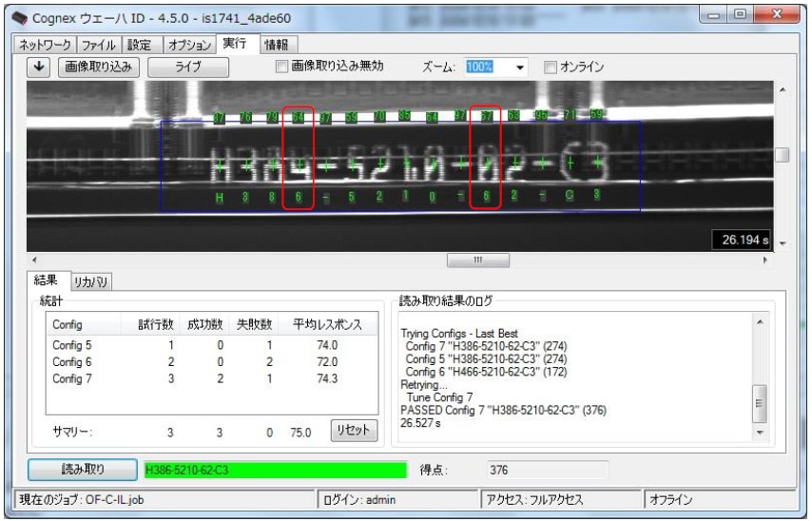Click ライブ button
The width and height of the screenshot is (812, 521).
[x=188, y=67]
